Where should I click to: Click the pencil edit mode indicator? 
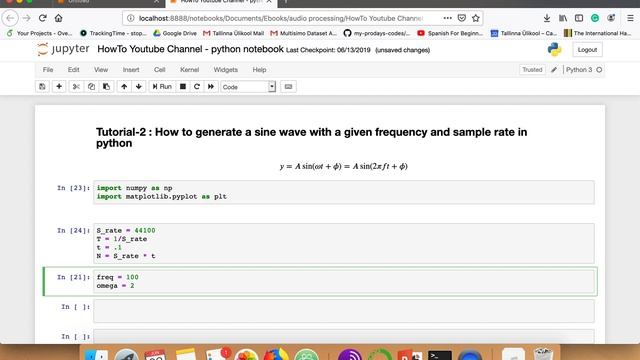[554, 70]
